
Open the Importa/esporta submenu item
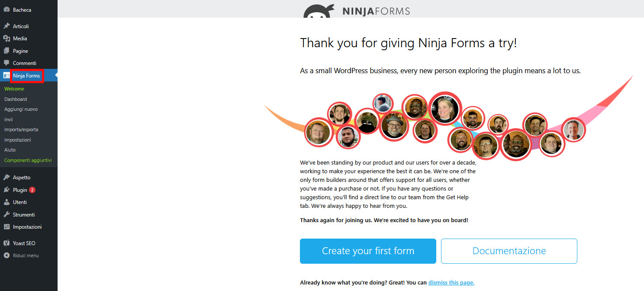point(21,129)
